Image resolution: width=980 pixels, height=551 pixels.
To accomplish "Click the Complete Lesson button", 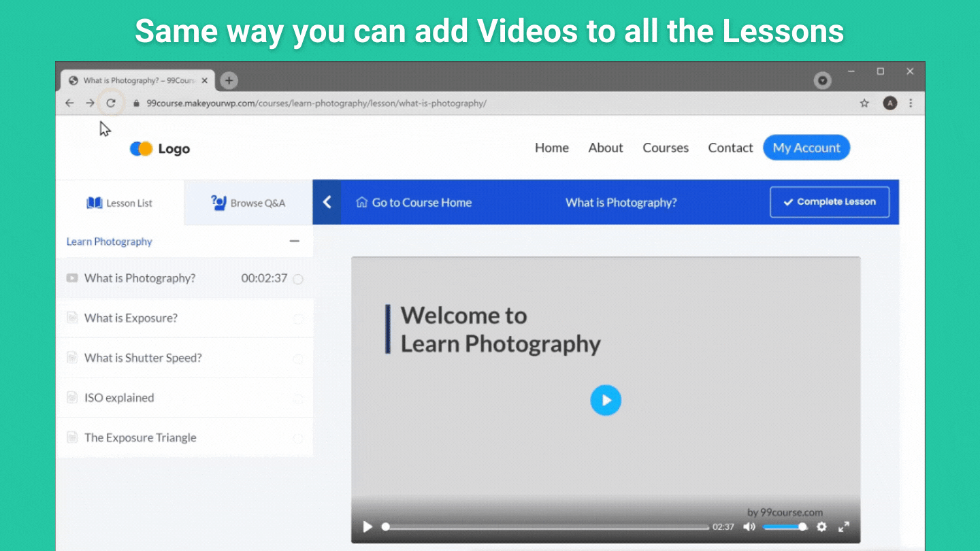I will pyautogui.click(x=830, y=202).
